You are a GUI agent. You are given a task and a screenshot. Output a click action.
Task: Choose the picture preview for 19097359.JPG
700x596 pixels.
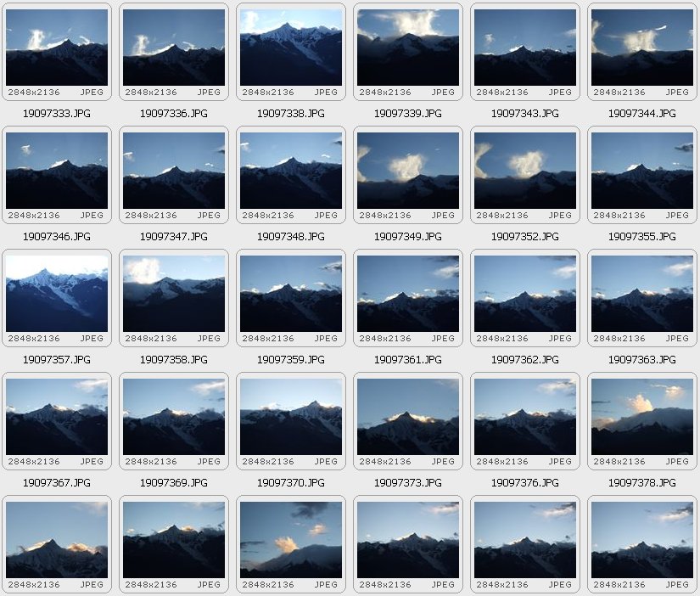coord(291,294)
